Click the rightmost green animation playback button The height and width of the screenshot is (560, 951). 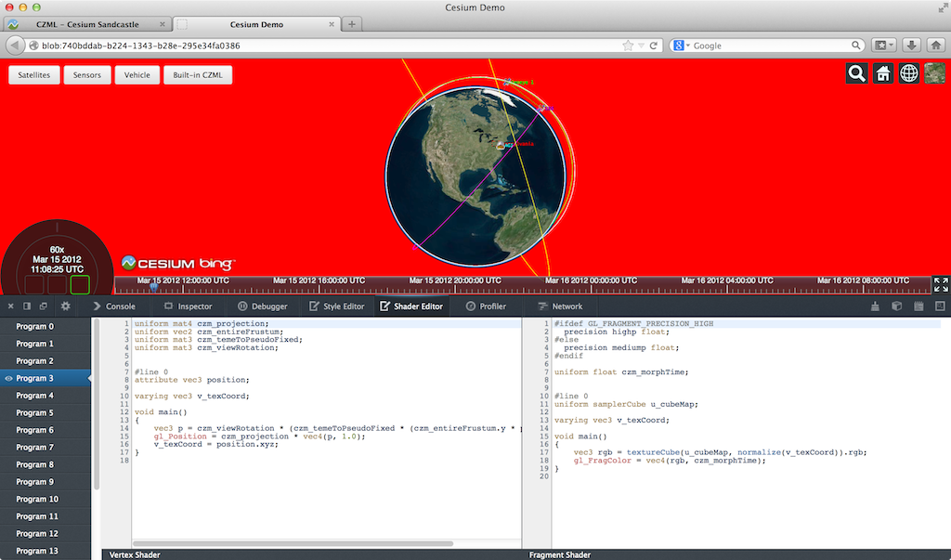(x=80, y=284)
